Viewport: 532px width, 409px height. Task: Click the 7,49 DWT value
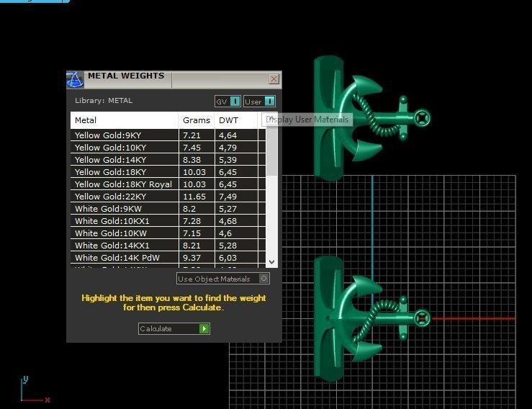point(227,196)
